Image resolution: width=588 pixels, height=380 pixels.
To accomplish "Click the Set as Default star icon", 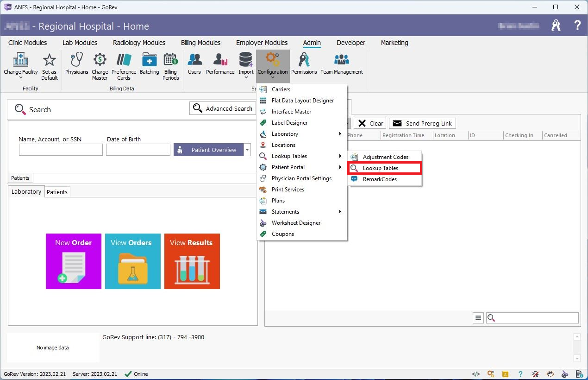I will 49,60.
